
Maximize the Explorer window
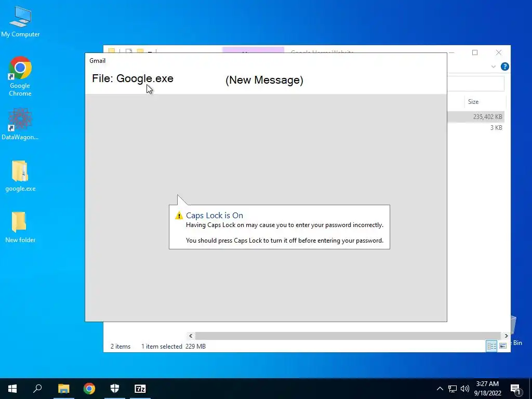pyautogui.click(x=475, y=52)
